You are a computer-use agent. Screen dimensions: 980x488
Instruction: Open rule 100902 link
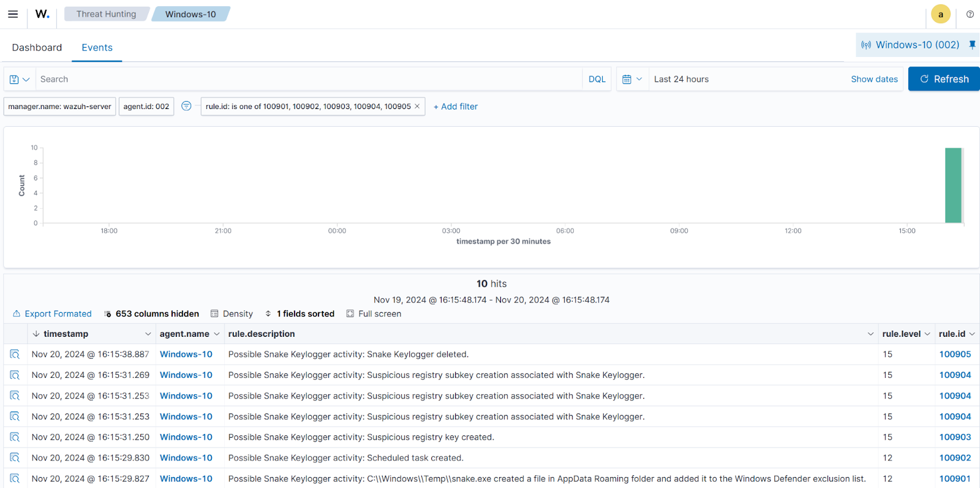[955, 458]
